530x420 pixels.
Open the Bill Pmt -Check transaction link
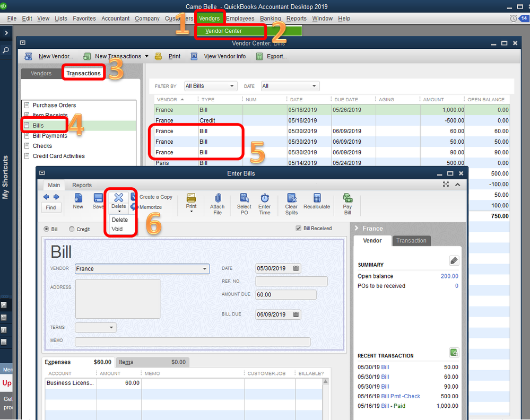tap(401, 396)
